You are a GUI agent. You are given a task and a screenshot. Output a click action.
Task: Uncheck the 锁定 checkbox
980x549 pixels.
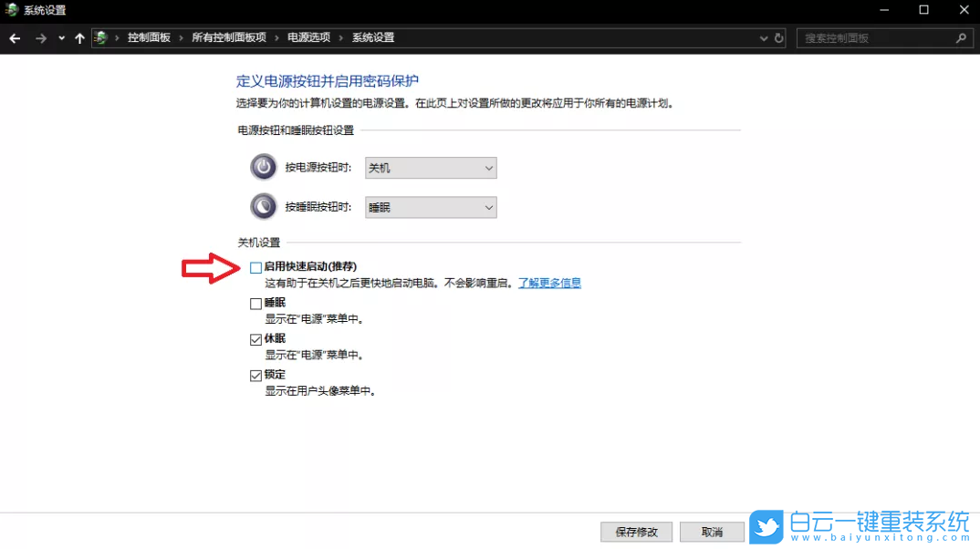(x=256, y=376)
